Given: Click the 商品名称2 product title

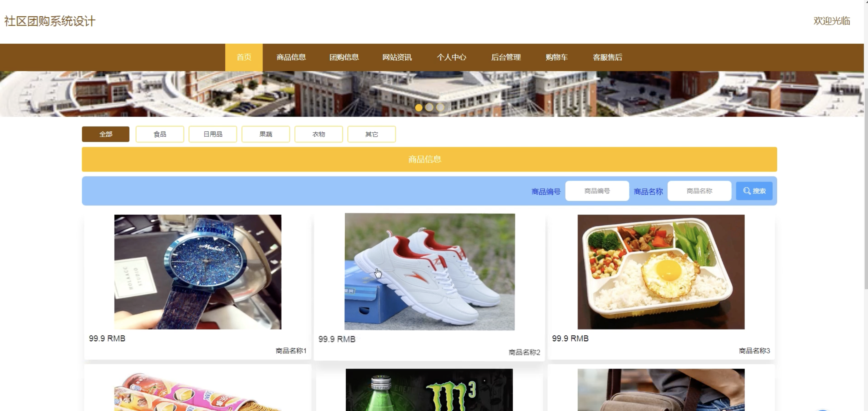Looking at the screenshot, I should click(x=524, y=352).
